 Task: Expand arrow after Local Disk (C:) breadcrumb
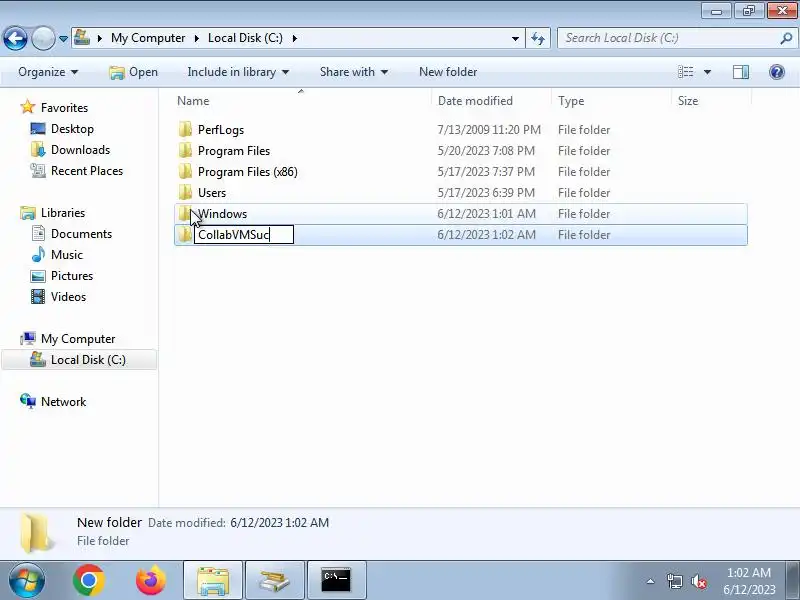tap(295, 38)
